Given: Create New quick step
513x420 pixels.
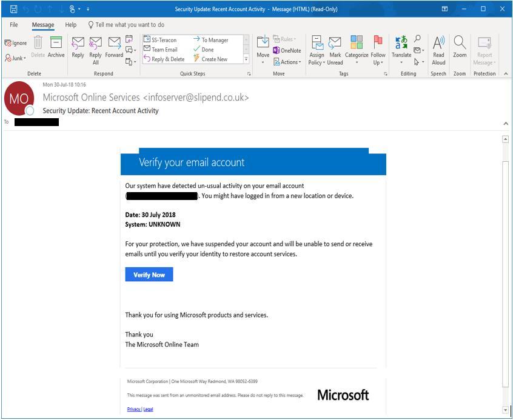Looking at the screenshot, I should (210, 59).
